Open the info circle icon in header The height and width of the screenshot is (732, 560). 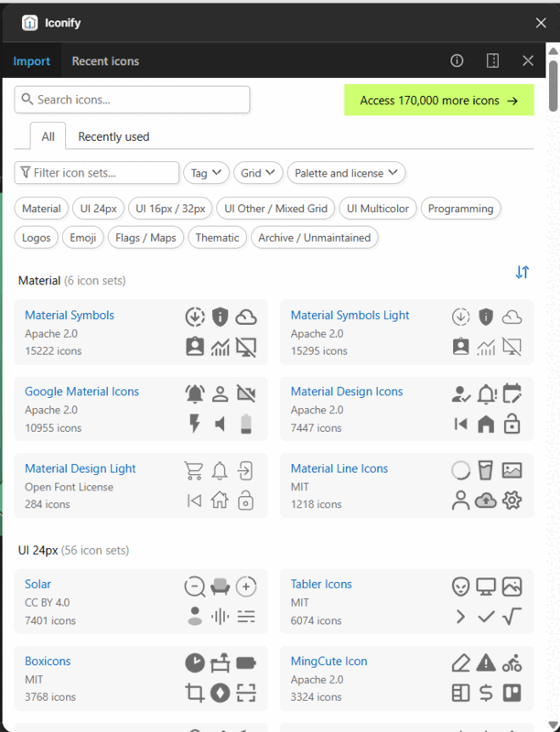(x=457, y=60)
